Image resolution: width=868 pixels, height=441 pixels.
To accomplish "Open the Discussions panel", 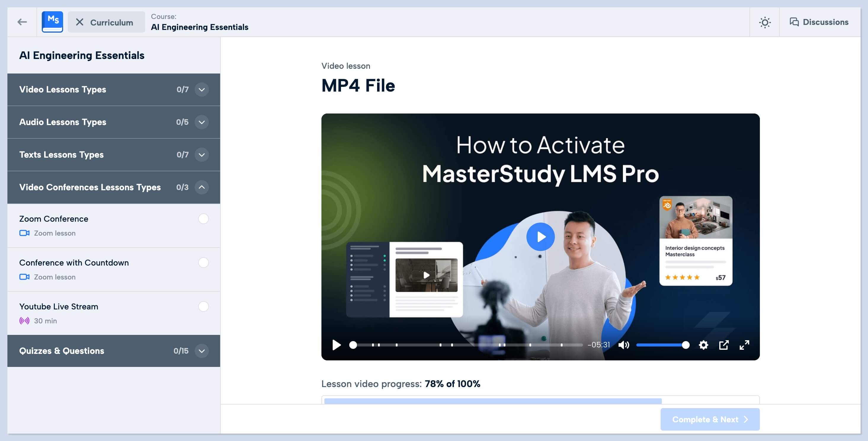I will tap(819, 22).
